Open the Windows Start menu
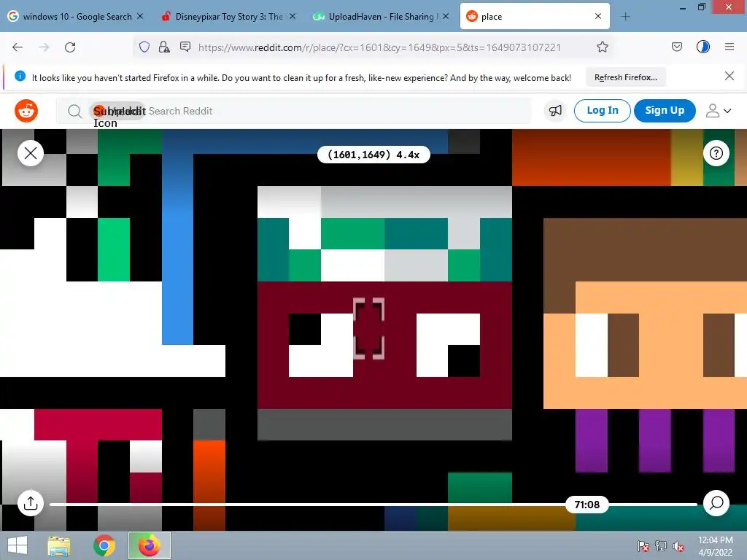 (18, 545)
